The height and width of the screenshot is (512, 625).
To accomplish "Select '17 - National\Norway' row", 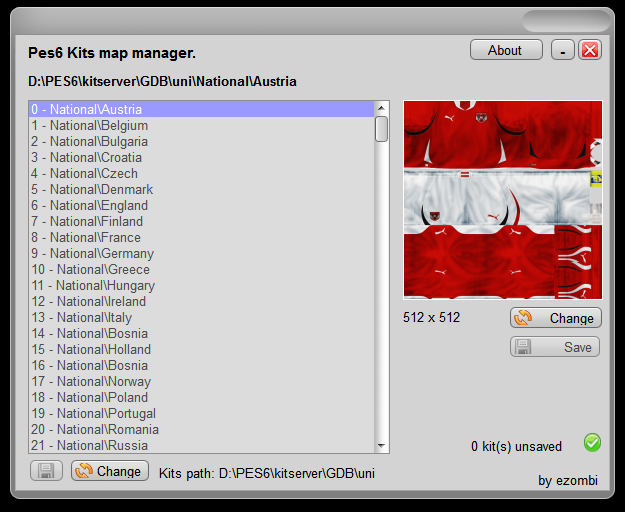I will 202,381.
